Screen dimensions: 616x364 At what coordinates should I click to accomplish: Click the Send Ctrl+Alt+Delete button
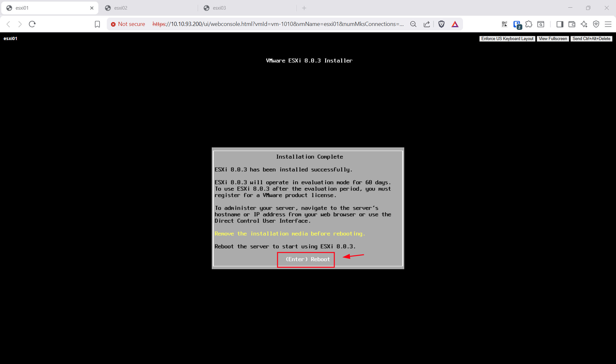tap(591, 39)
